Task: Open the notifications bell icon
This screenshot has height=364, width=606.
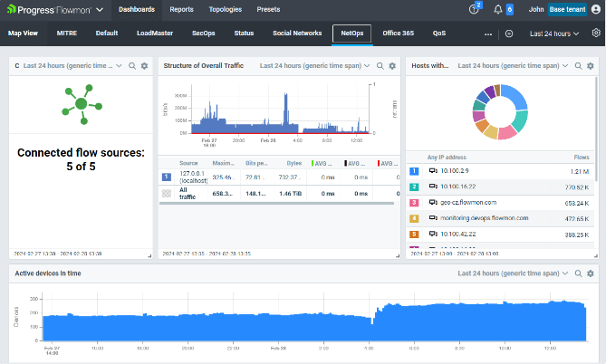Action: 497,9
